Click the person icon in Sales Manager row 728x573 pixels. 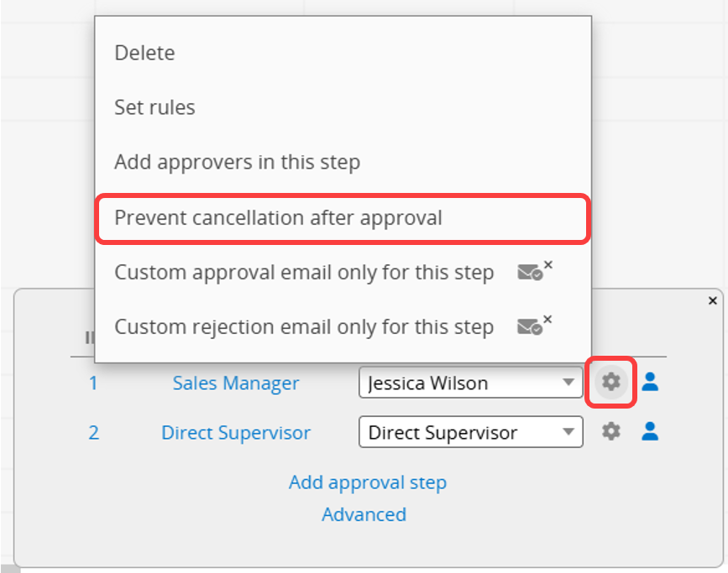click(x=650, y=382)
